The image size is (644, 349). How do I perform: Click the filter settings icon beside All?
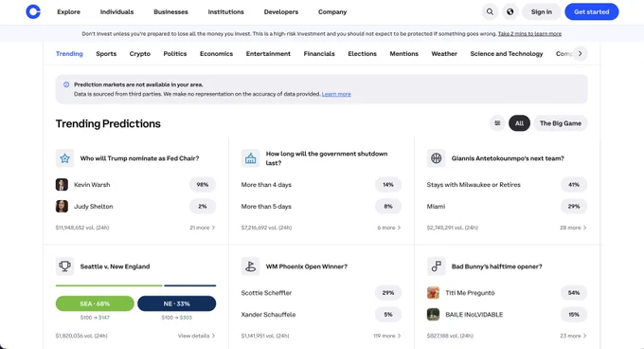(497, 123)
